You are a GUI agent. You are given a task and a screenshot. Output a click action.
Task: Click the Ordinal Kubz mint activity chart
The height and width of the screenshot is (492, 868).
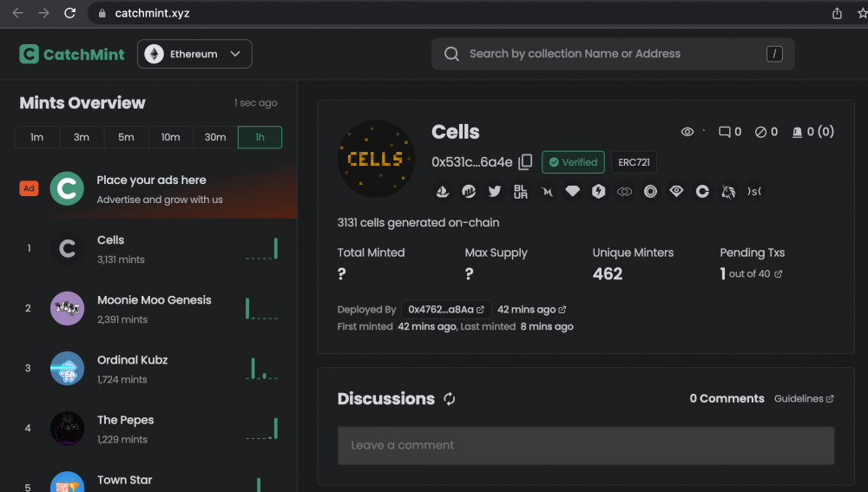point(261,369)
